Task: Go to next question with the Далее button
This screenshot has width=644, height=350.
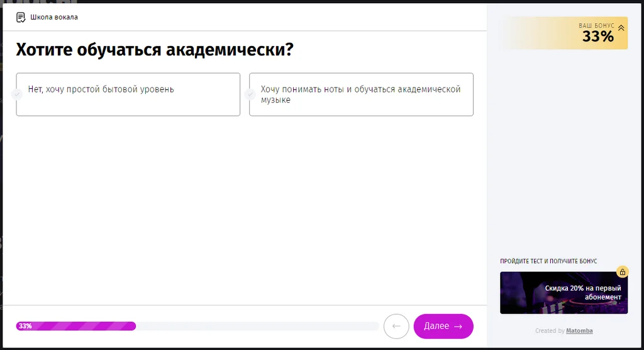Action: [x=443, y=326]
